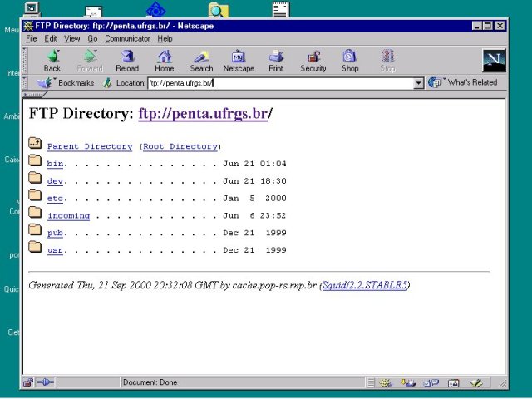The height and width of the screenshot is (399, 532).
Task: Click the greyed Forward toolbar button
Action: 90,61
